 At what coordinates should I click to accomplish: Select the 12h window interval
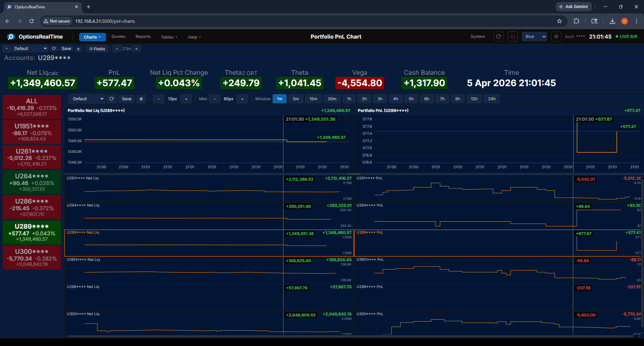click(x=474, y=99)
